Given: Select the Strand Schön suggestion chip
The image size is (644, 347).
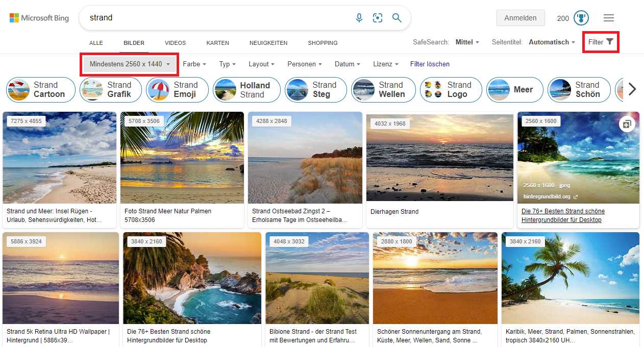Looking at the screenshot, I should tap(579, 90).
